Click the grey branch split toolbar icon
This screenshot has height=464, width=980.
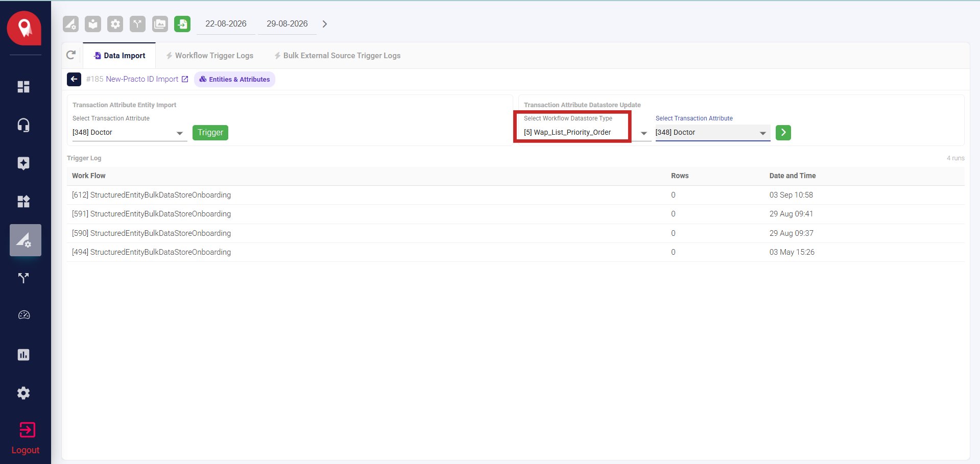coord(137,24)
